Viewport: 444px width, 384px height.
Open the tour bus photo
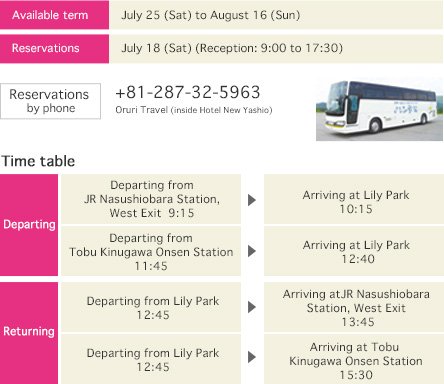(x=379, y=109)
